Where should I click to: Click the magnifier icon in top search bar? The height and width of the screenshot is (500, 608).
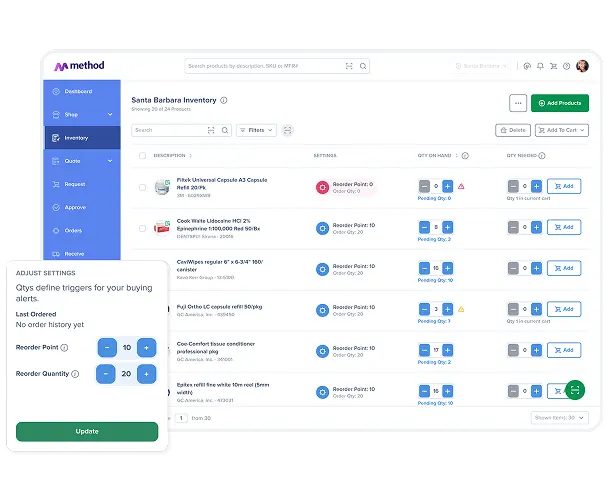coord(363,66)
